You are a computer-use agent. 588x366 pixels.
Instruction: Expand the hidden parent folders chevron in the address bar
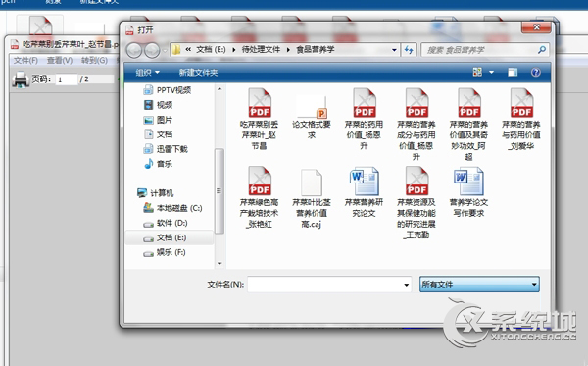[x=188, y=49]
